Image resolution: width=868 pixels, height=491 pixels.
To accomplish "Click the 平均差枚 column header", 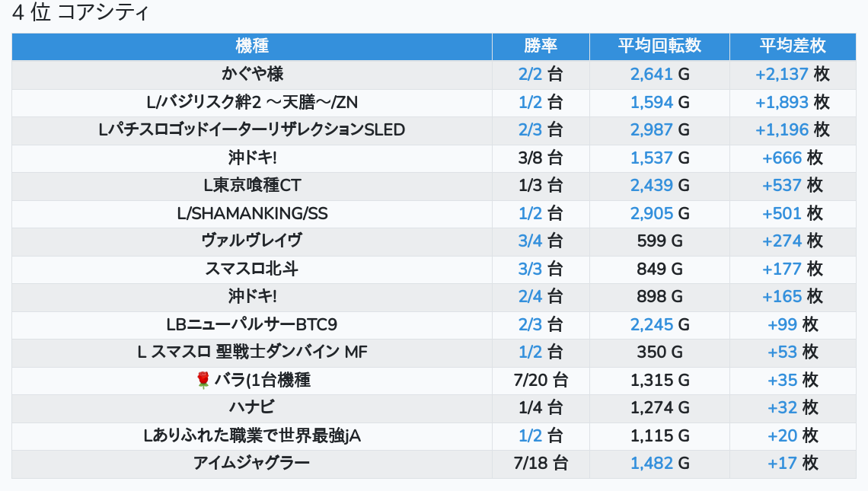I will click(x=793, y=46).
